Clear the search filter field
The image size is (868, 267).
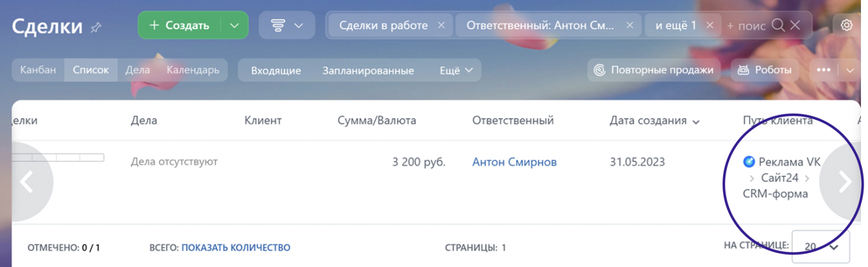point(795,25)
